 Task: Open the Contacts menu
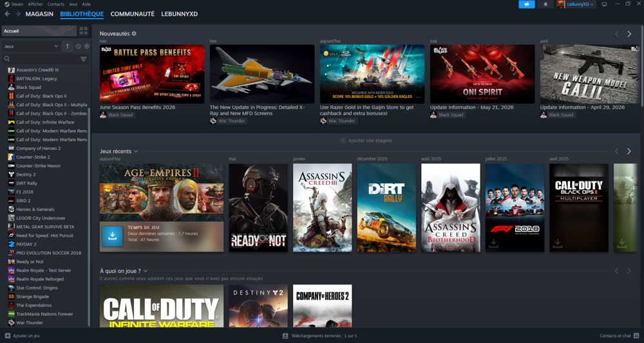(55, 4)
